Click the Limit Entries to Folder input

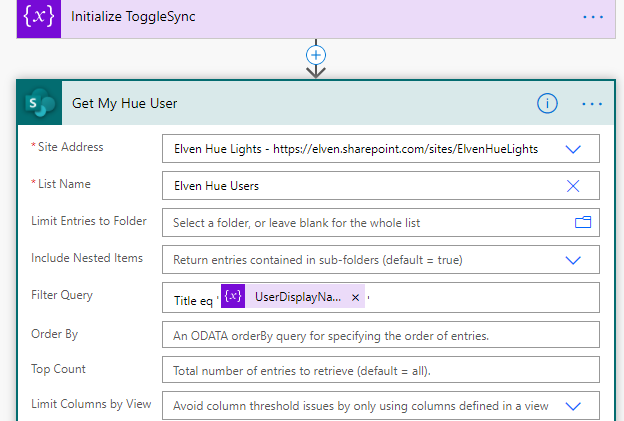pyautogui.click(x=365, y=222)
